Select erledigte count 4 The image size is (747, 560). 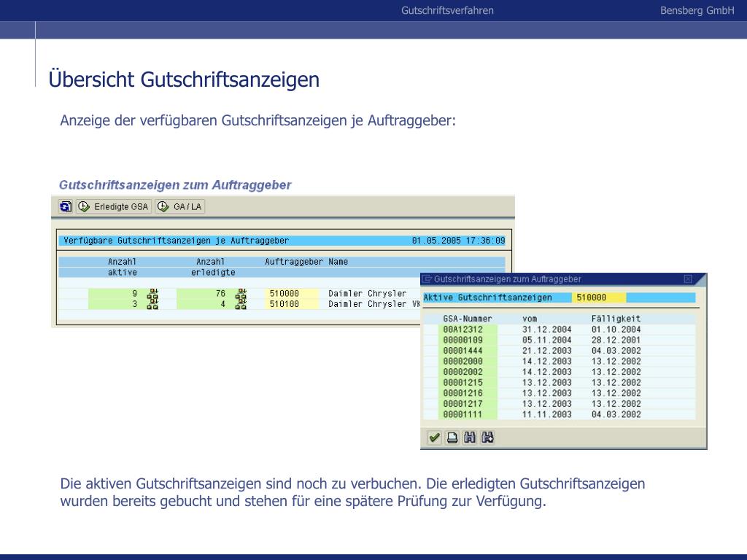click(222, 304)
